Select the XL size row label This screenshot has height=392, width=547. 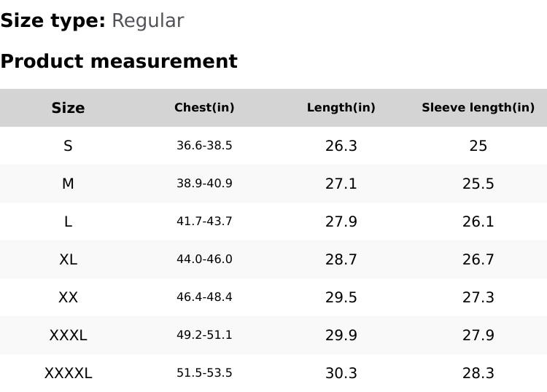(68, 259)
